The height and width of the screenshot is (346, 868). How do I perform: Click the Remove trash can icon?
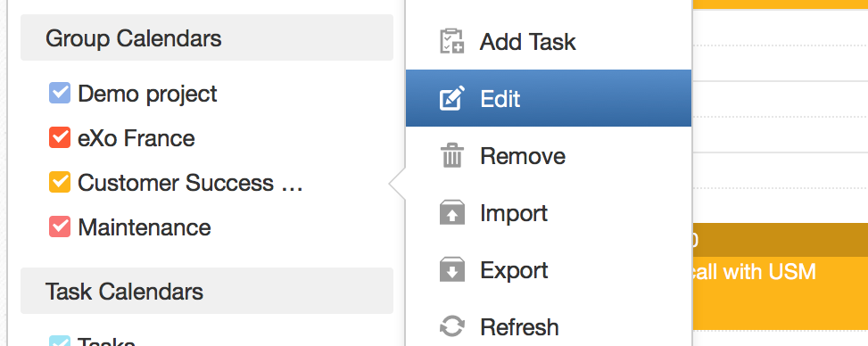[x=451, y=155]
